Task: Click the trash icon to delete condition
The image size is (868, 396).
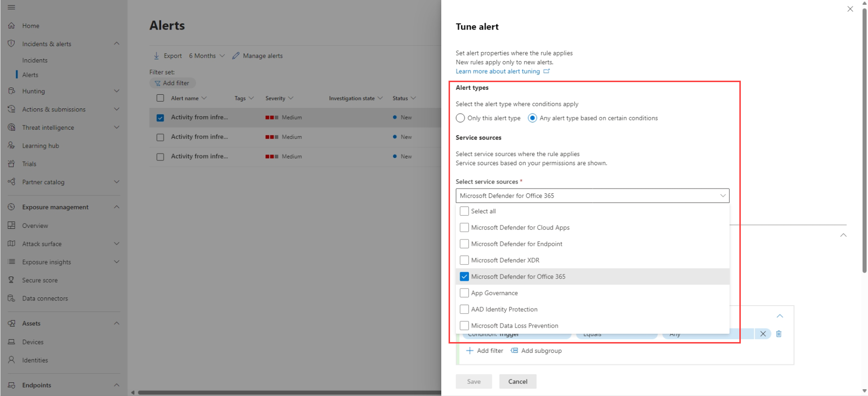Action: 779,334
